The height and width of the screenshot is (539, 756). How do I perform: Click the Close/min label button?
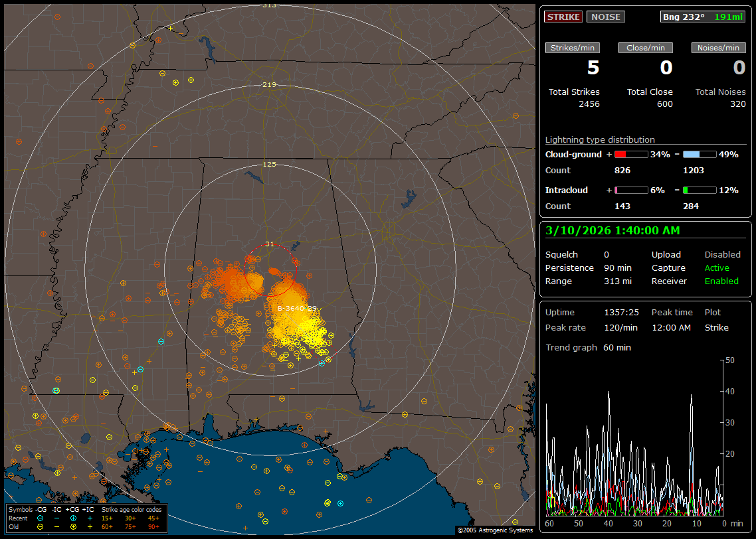[x=646, y=48]
